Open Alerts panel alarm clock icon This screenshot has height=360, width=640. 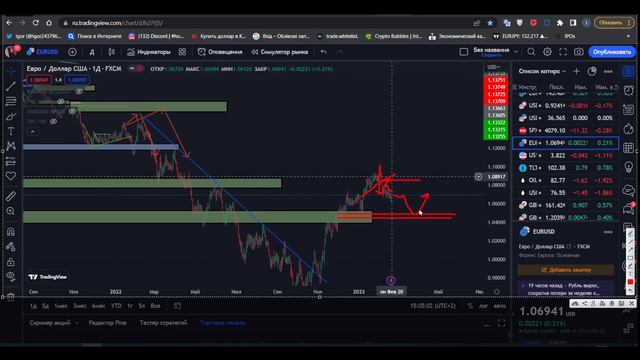point(629,90)
